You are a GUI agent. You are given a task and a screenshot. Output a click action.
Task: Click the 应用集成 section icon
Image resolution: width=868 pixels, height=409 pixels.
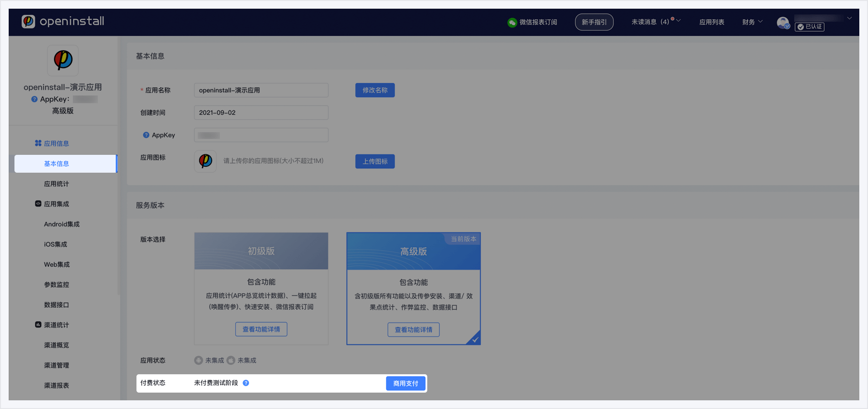point(38,204)
